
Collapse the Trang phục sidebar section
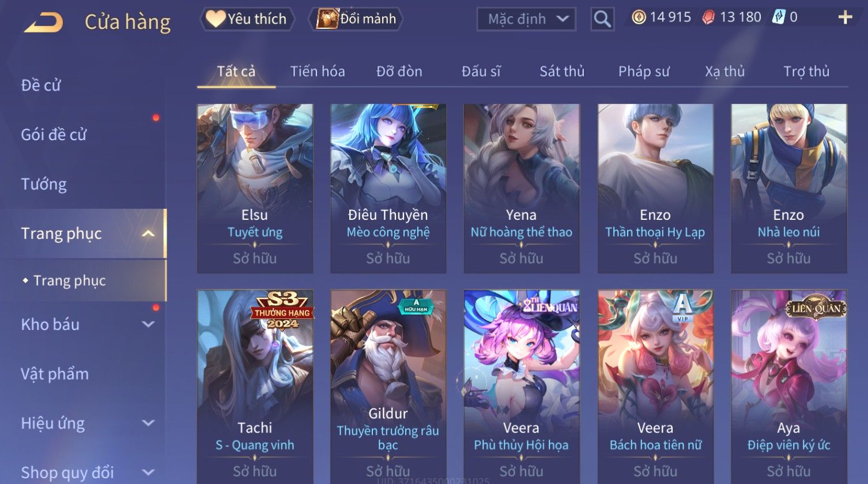[148, 234]
